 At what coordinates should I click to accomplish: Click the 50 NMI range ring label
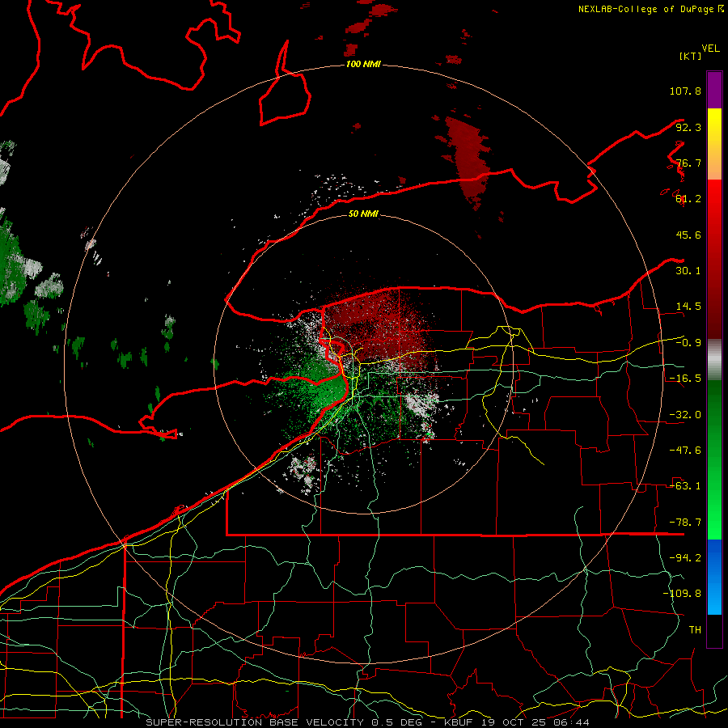tap(363, 214)
